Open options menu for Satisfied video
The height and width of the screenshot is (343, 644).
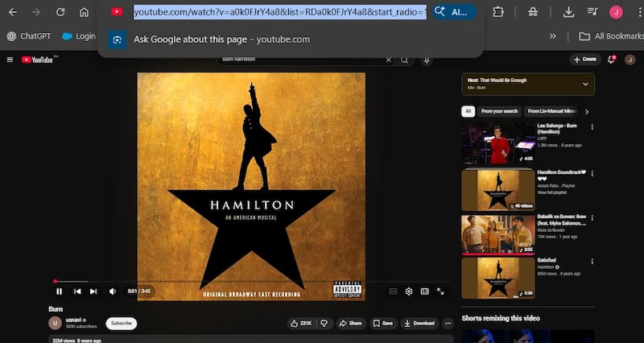pyautogui.click(x=592, y=262)
